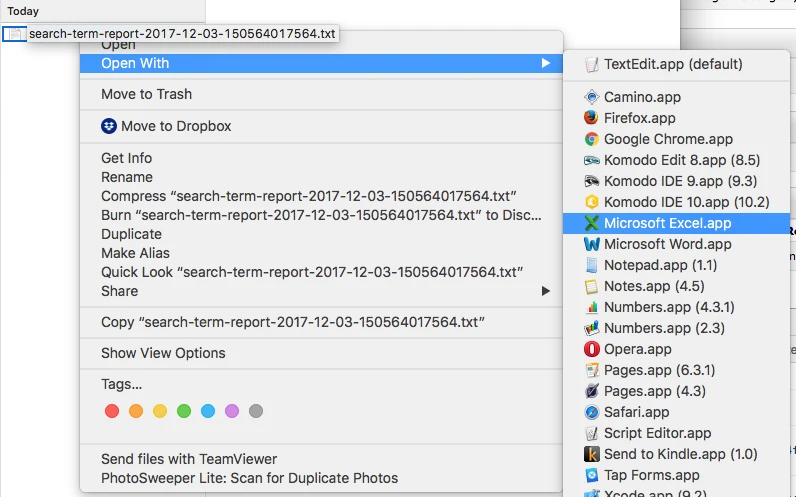Apply the blue tag color
The width and height of the screenshot is (796, 497).
[208, 411]
